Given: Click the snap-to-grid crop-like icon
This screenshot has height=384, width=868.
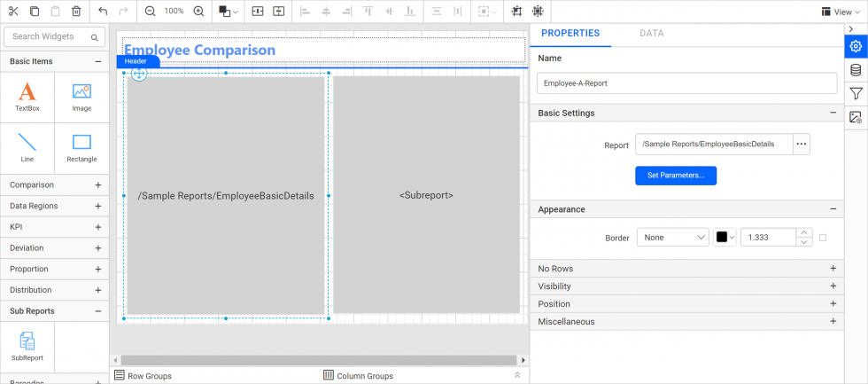Looking at the screenshot, I should 516,11.
